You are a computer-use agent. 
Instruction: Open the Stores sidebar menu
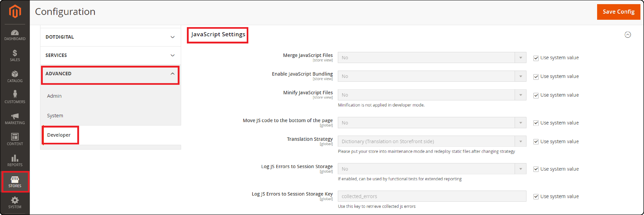point(15,182)
